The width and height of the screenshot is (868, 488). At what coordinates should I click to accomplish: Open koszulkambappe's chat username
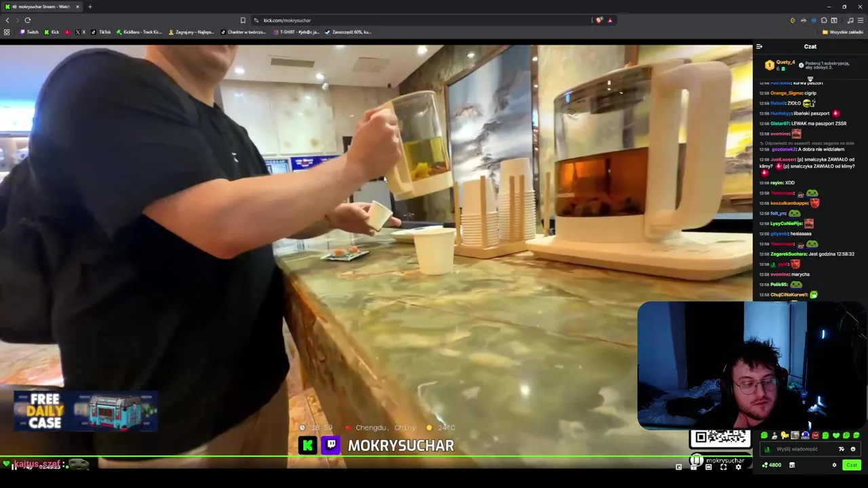[790, 203]
